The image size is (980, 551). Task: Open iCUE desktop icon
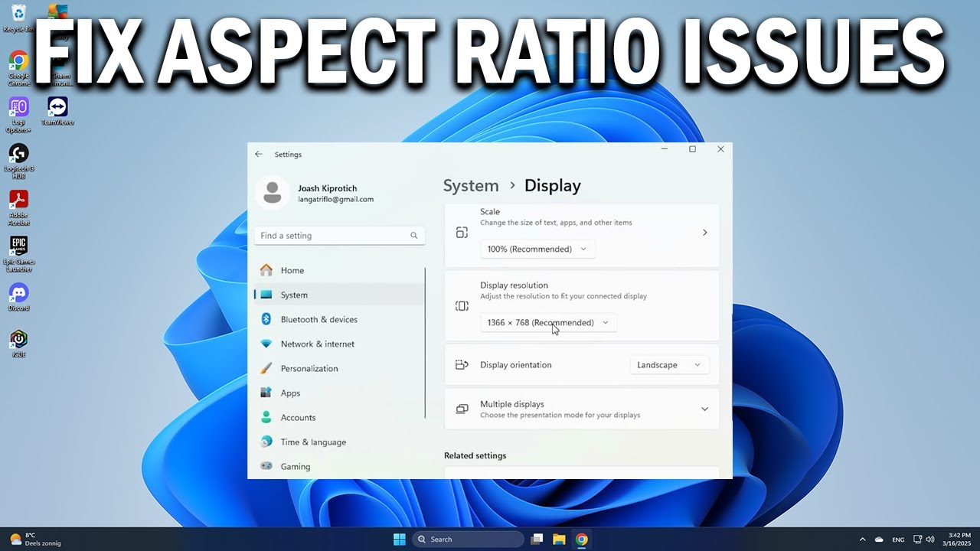click(18, 344)
